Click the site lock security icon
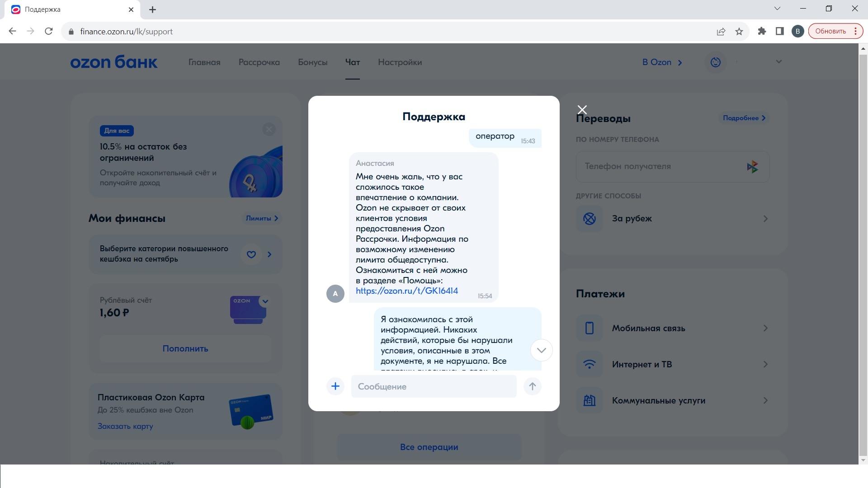Image resolution: width=868 pixels, height=488 pixels. coord(71,32)
